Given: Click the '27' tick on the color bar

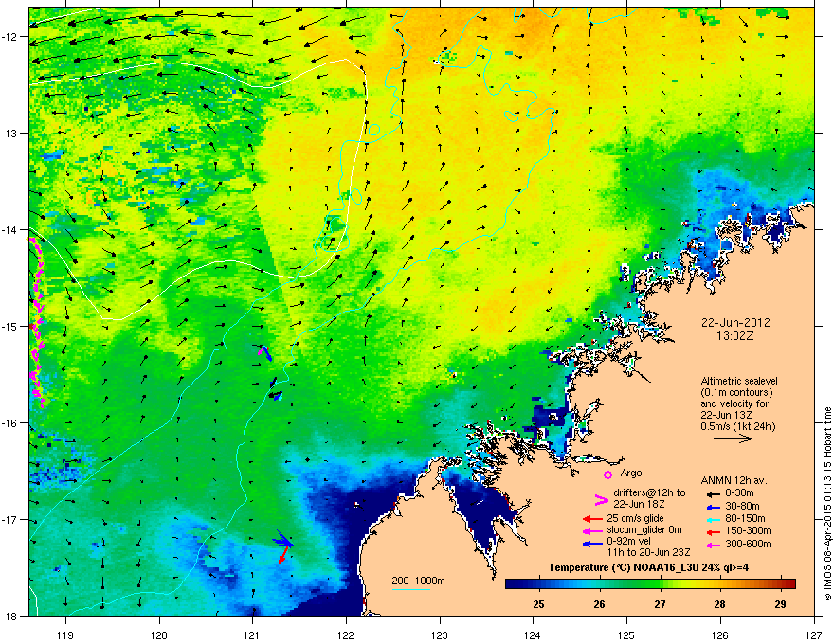Looking at the screenshot, I should pos(660,604).
